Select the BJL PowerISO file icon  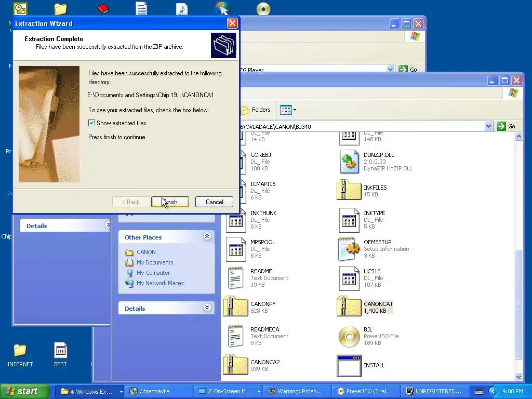349,336
